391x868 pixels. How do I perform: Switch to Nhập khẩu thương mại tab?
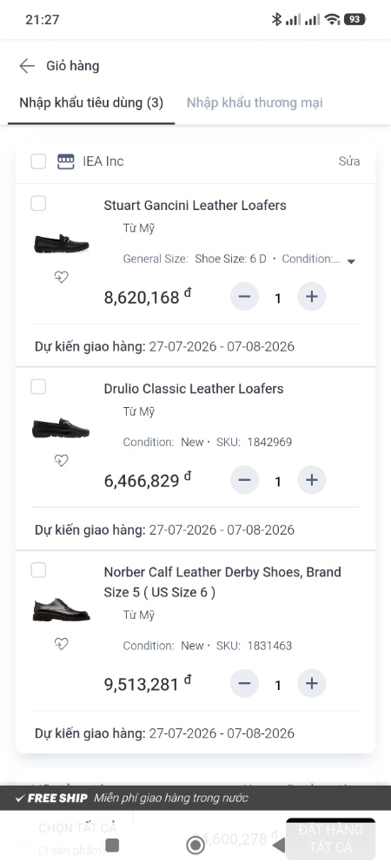tap(255, 102)
